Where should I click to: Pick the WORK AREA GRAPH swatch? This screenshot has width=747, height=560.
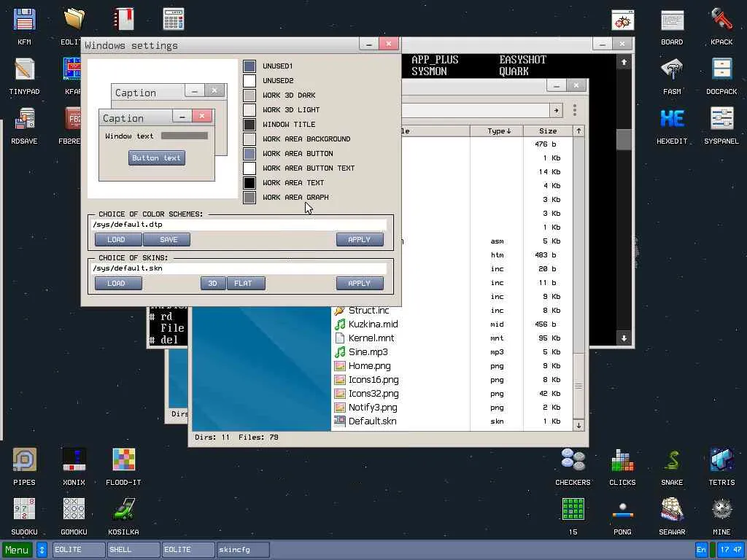pyautogui.click(x=249, y=197)
